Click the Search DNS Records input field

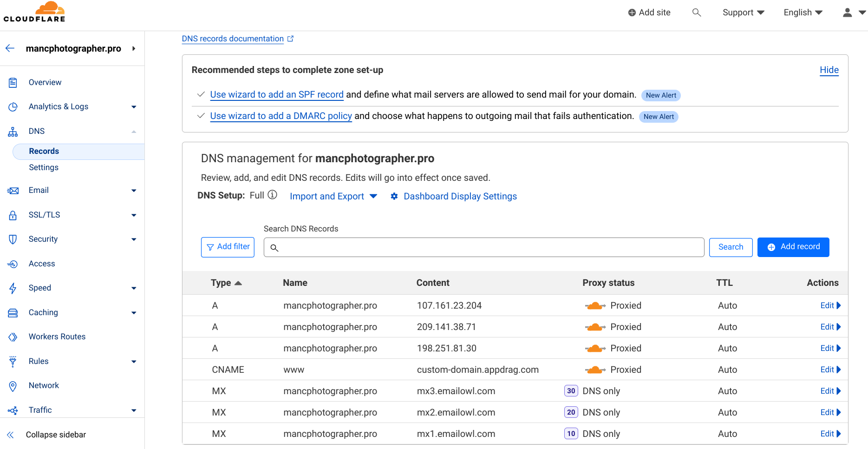click(484, 247)
